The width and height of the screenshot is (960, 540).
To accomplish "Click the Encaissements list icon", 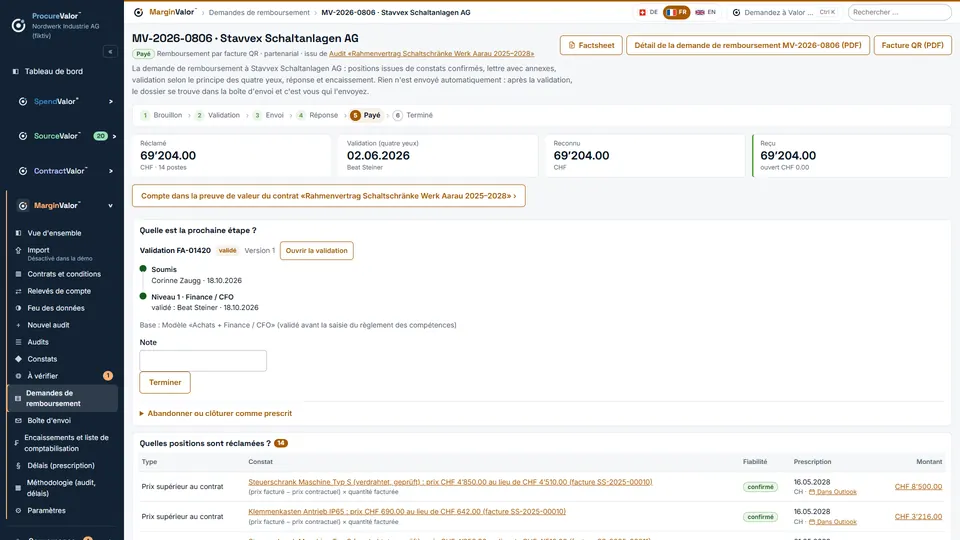I will tap(17, 443).
